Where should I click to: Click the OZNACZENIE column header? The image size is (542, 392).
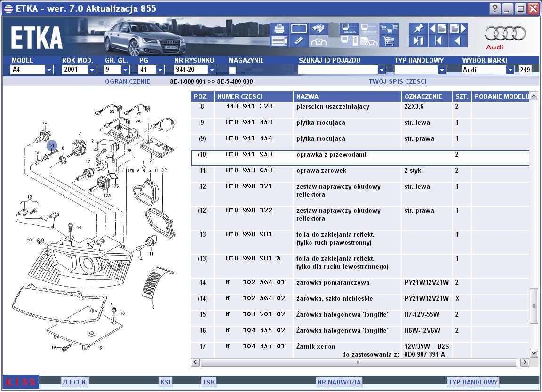(x=427, y=96)
